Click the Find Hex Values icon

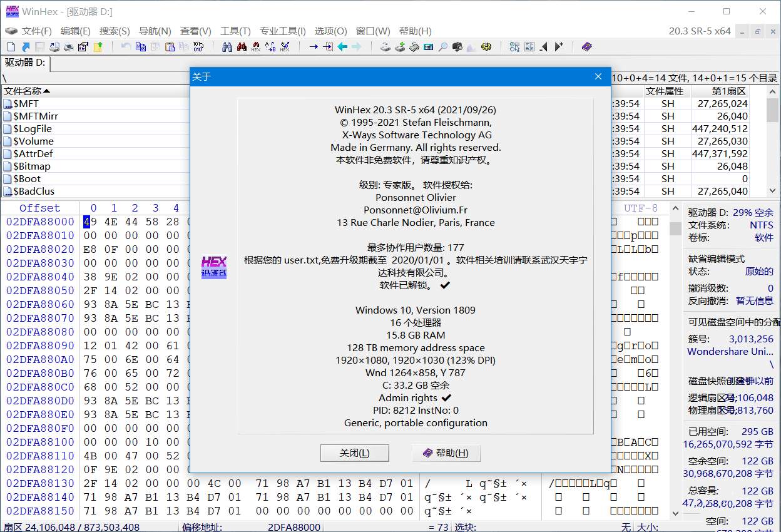pyautogui.click(x=256, y=47)
